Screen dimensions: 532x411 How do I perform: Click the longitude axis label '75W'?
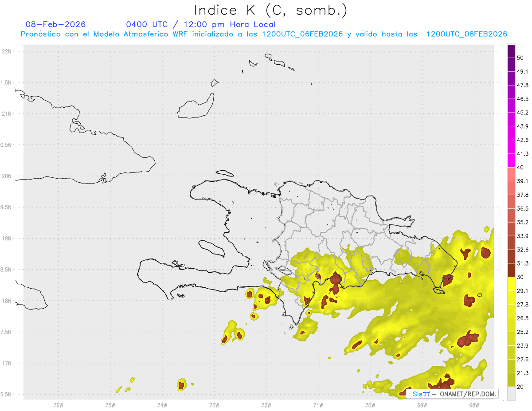[x=110, y=405]
